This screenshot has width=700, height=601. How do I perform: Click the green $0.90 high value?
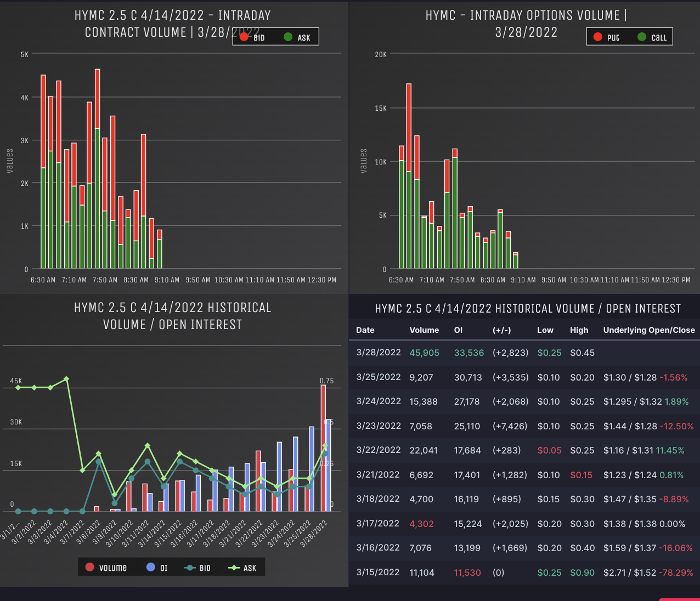(x=583, y=573)
